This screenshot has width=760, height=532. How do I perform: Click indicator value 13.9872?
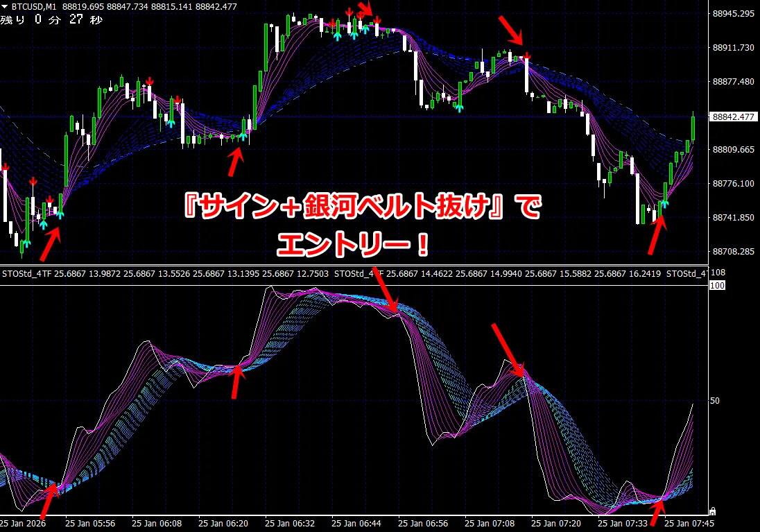pyautogui.click(x=104, y=273)
